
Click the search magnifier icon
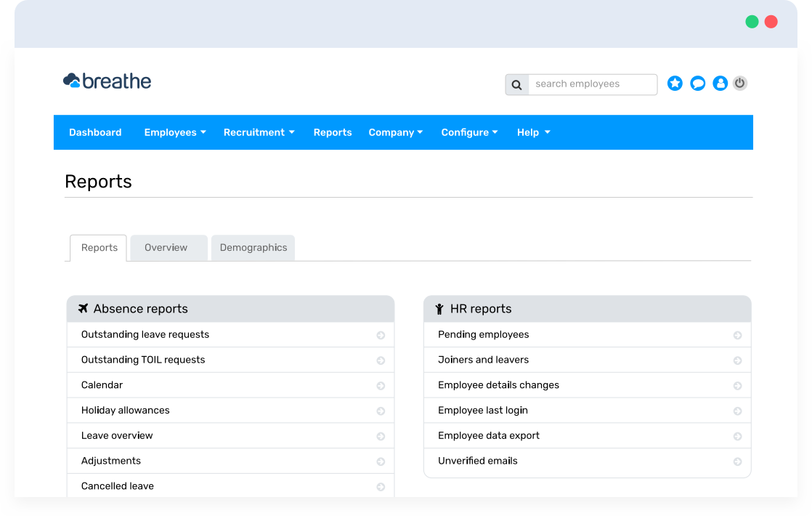pos(517,84)
